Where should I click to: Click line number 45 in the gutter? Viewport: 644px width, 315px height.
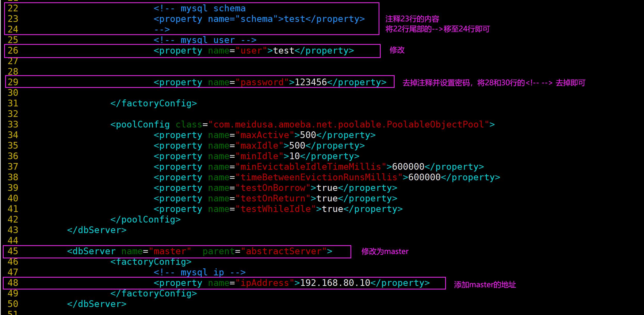[x=13, y=251]
